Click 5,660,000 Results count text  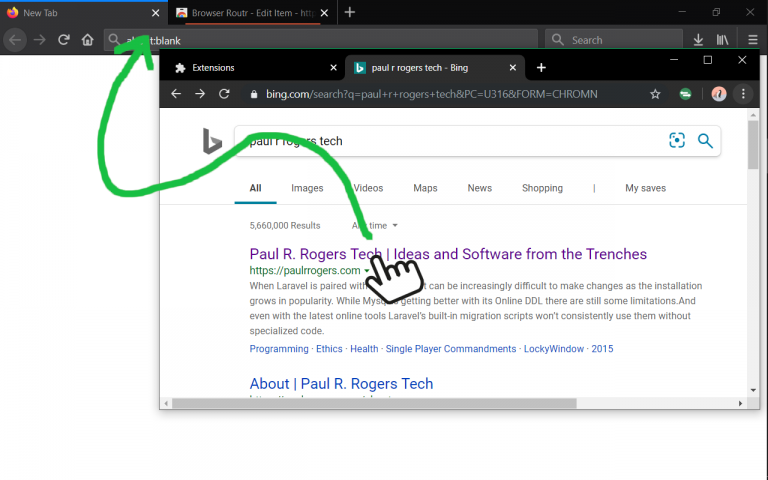tap(285, 225)
